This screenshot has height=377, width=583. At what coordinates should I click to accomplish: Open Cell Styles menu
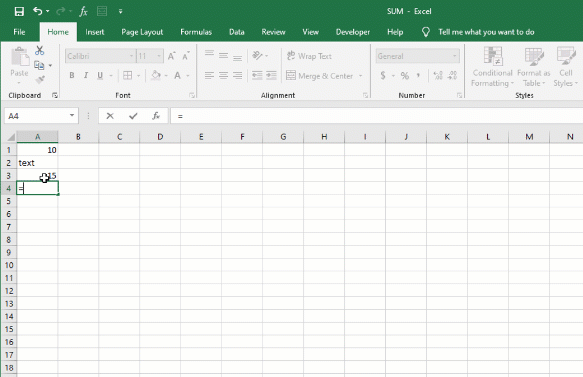(566, 67)
